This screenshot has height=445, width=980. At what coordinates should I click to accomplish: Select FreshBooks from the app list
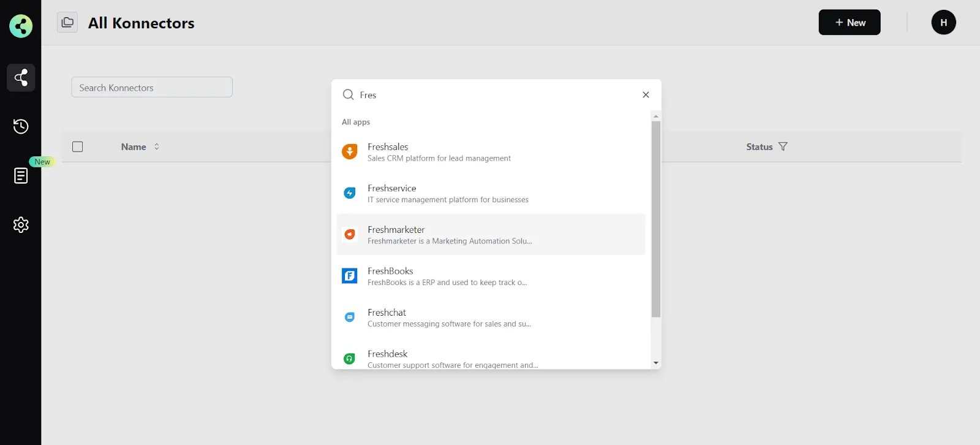coord(491,276)
